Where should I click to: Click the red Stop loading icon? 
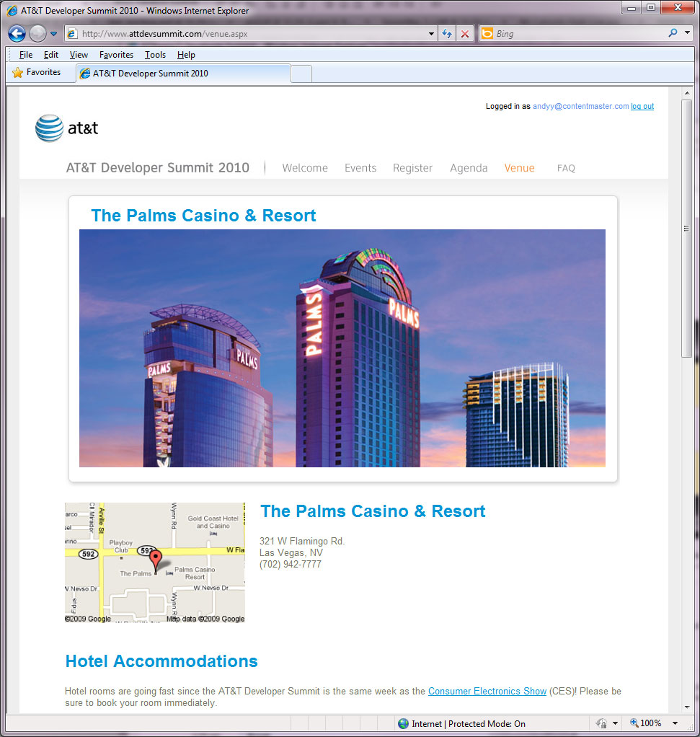[465, 34]
